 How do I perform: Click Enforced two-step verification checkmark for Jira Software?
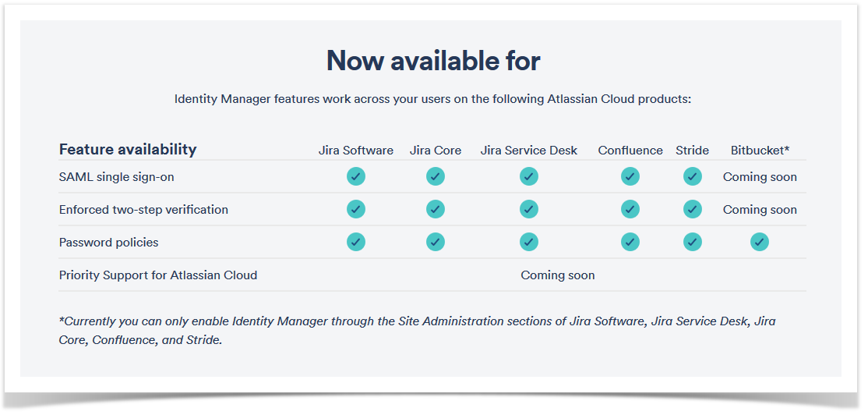click(356, 209)
